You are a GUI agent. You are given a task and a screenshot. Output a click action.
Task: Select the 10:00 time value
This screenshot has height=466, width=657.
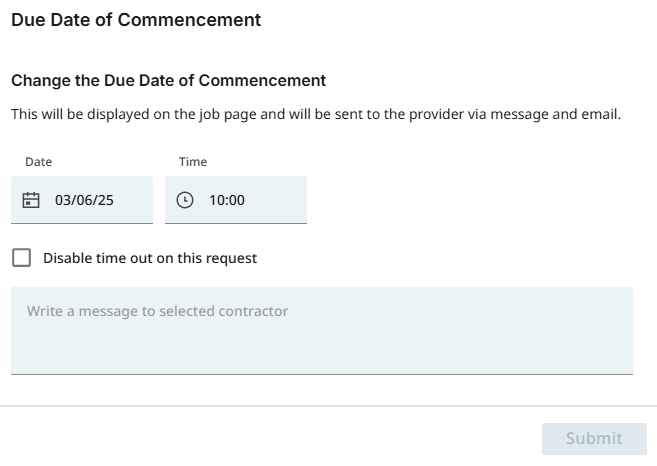click(227, 200)
